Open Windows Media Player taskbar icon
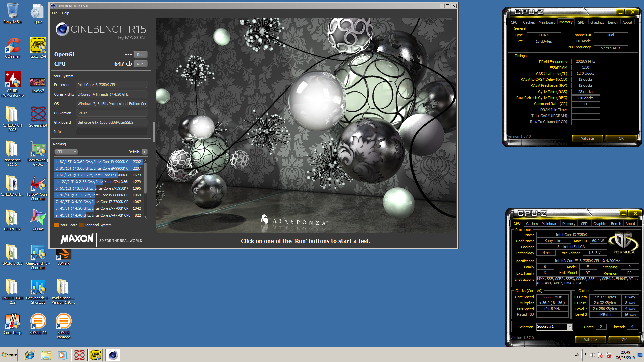The width and height of the screenshot is (644, 362). [62, 355]
